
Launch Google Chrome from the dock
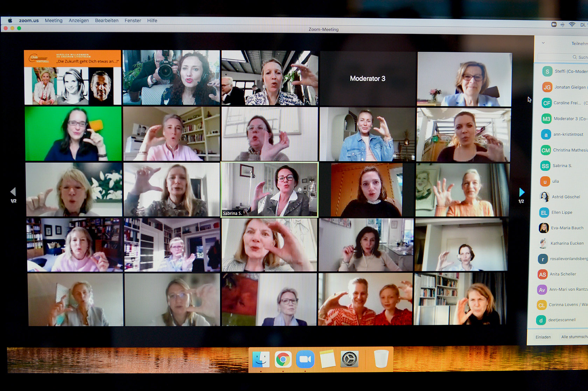tap(283, 360)
